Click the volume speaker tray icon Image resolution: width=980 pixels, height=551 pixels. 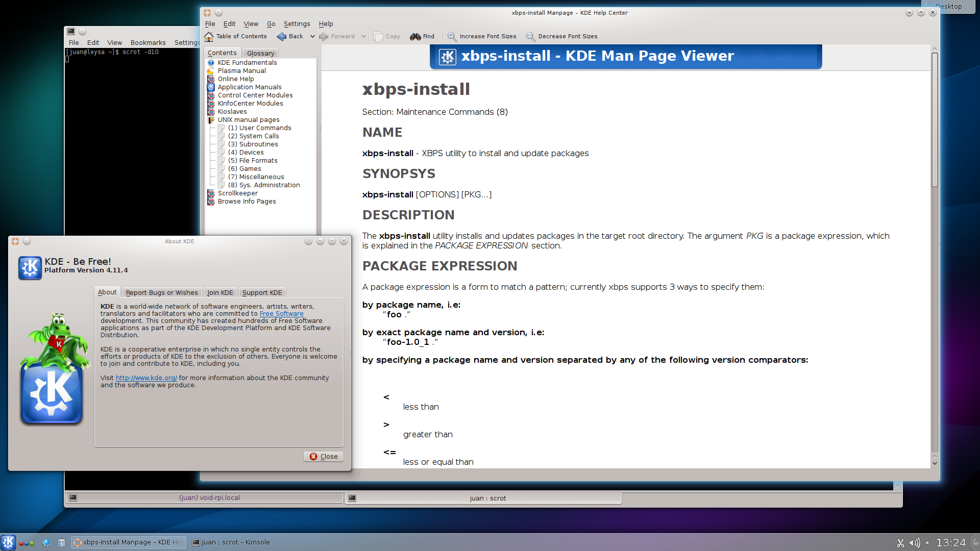tap(915, 543)
